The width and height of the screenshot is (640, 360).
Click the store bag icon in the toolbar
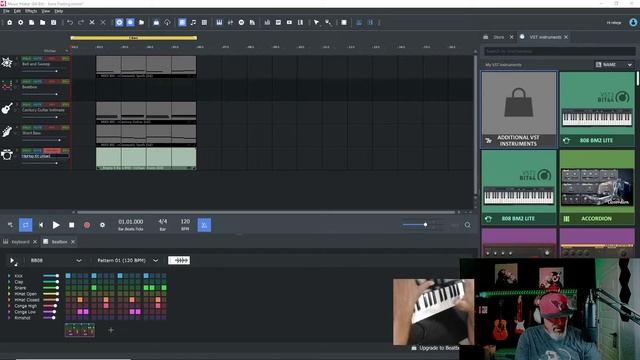[156, 22]
